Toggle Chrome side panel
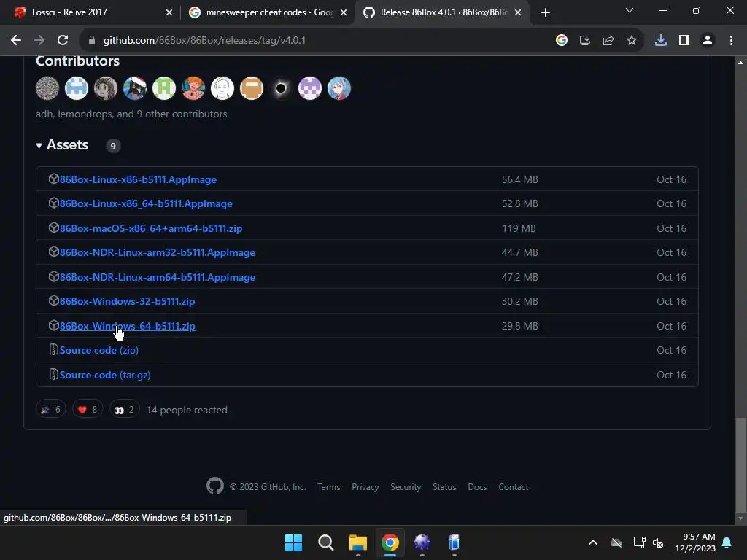Viewport: 747px width, 560px height. pos(684,41)
